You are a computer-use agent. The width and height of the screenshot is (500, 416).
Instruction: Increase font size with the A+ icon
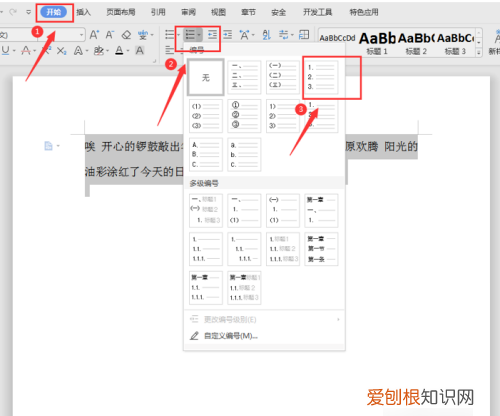[94, 34]
